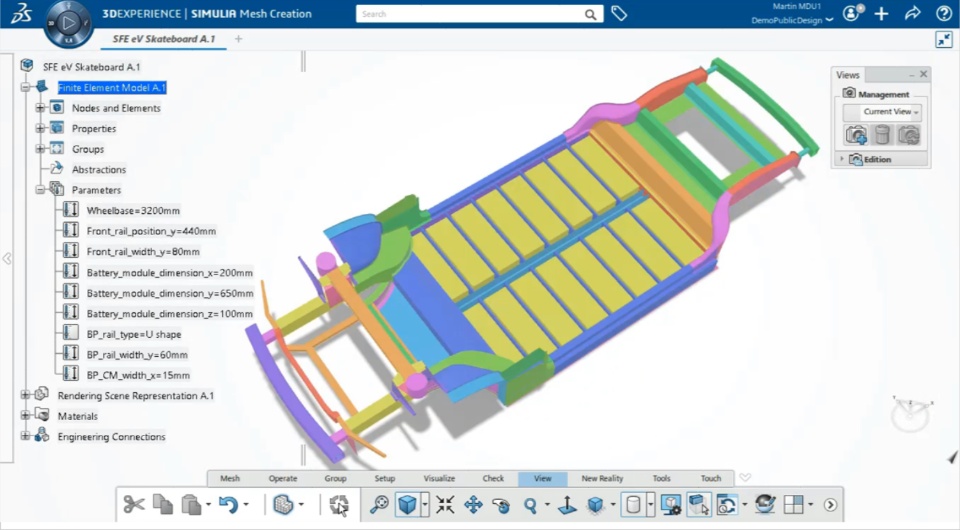Click the Copy icon in toolbar
960x530 pixels.
pos(163,505)
